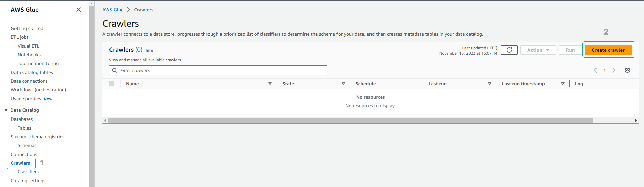Screen dimensions: 644x187
Task: Open the AWS Glue breadcrumb link
Action: point(113,10)
